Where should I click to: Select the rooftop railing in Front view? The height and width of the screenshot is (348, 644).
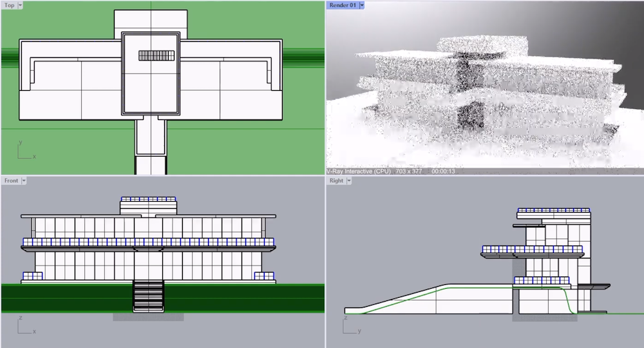pos(148,199)
